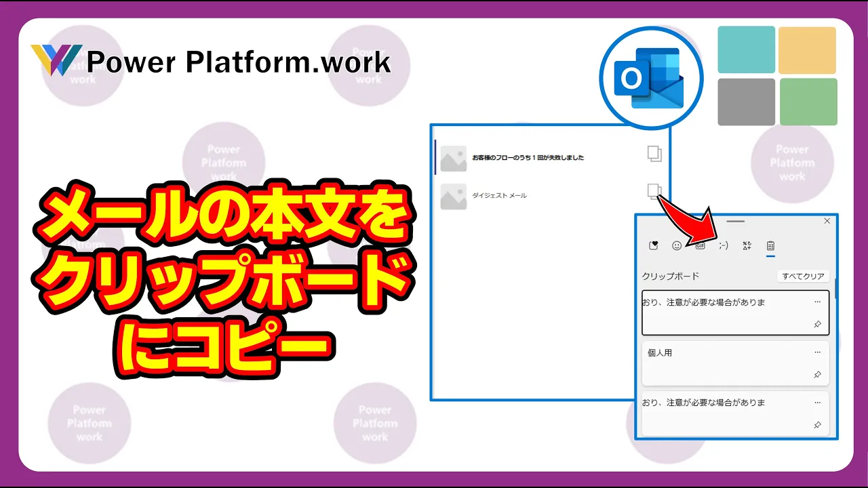868x488 pixels.
Task: Pin the 個人用 clipboard item
Action: point(817,375)
